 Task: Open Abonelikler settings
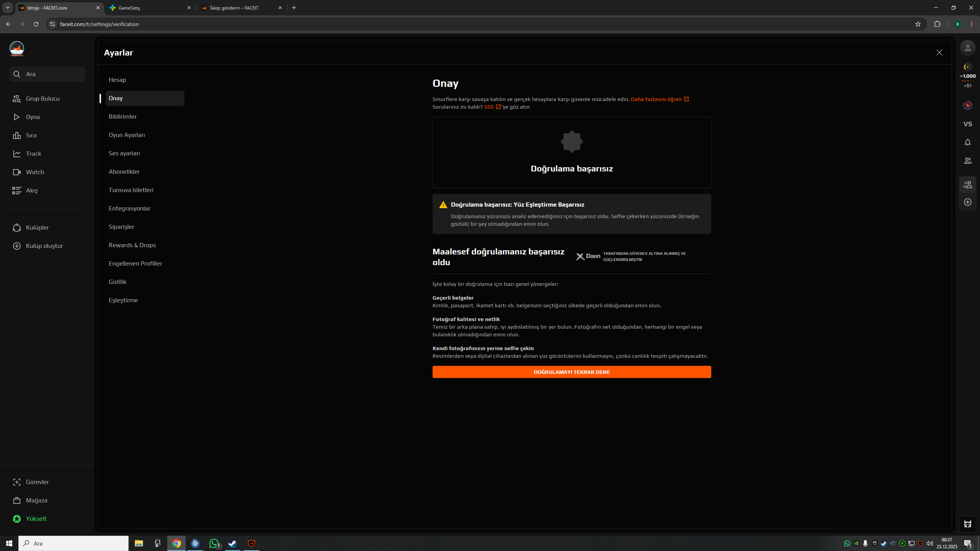click(145, 172)
